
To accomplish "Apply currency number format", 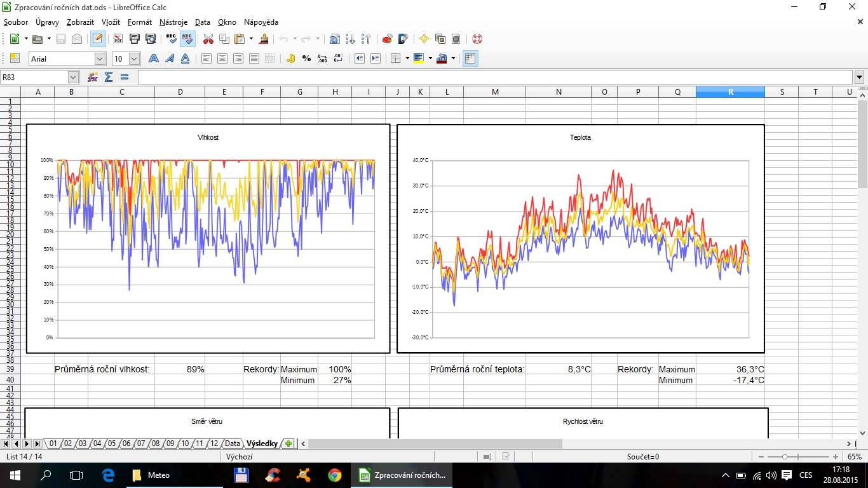I will click(x=291, y=58).
